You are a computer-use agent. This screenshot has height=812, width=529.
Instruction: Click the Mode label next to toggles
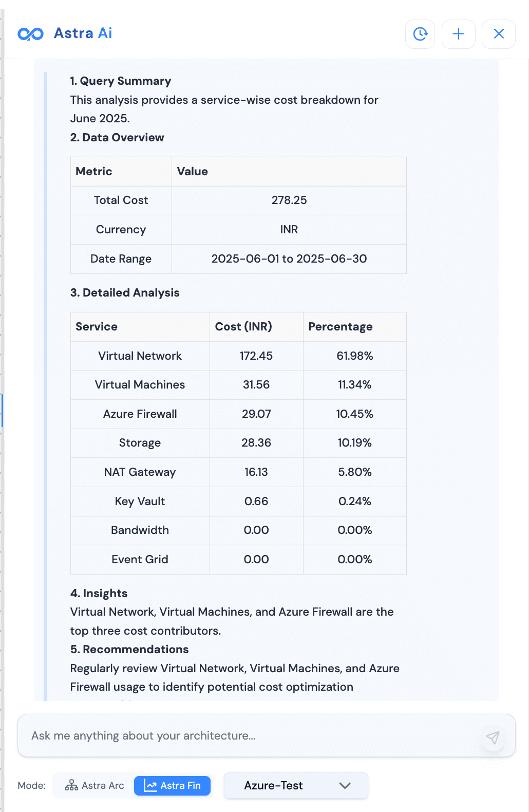(x=31, y=785)
